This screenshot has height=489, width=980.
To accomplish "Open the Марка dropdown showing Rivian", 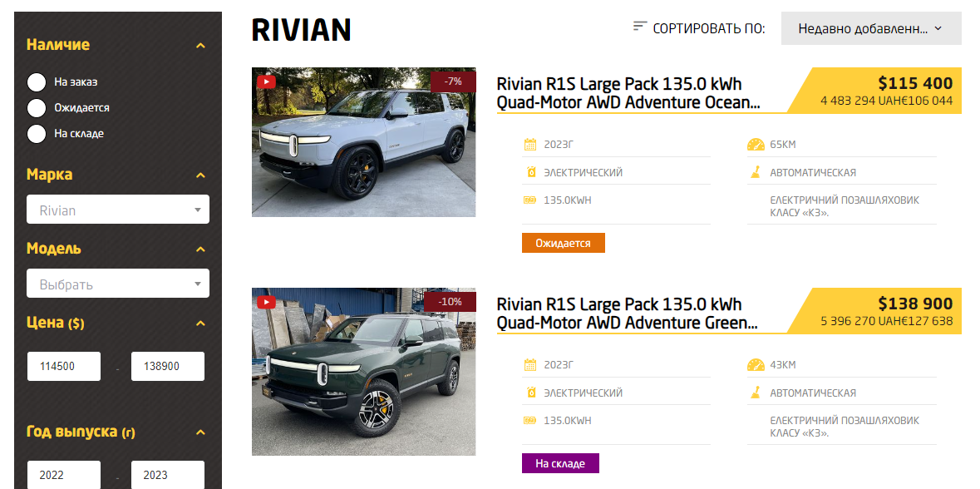I will pyautogui.click(x=118, y=210).
